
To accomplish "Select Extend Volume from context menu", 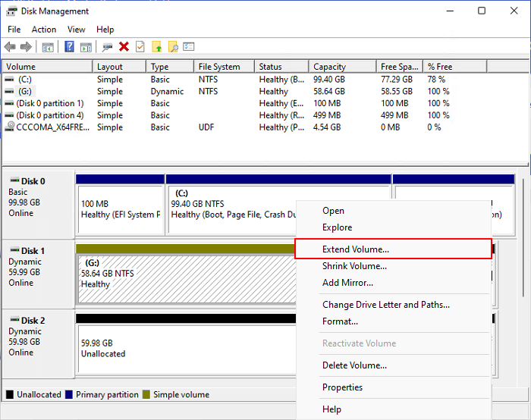I will [x=355, y=249].
